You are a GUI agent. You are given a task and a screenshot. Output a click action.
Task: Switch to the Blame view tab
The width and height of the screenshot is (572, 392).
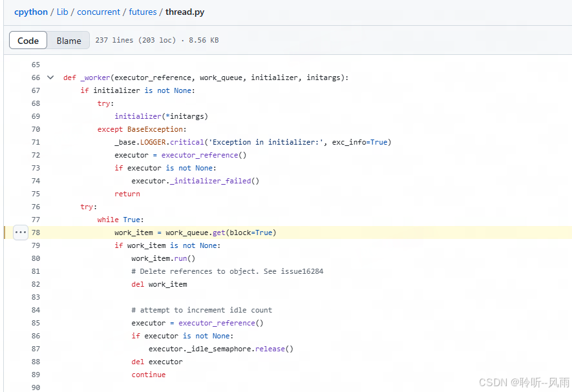[69, 41]
